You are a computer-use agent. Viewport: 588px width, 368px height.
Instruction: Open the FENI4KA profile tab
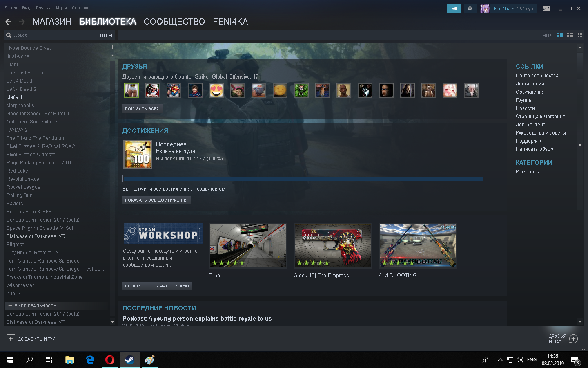click(x=230, y=22)
